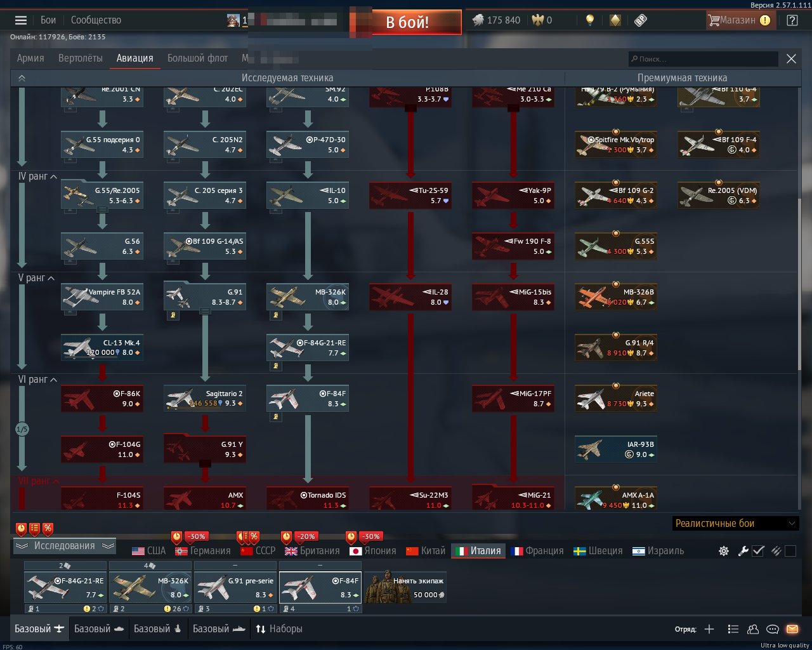This screenshot has width=812, height=650.
Task: Click the lightbulb hints icon
Action: pos(590,20)
